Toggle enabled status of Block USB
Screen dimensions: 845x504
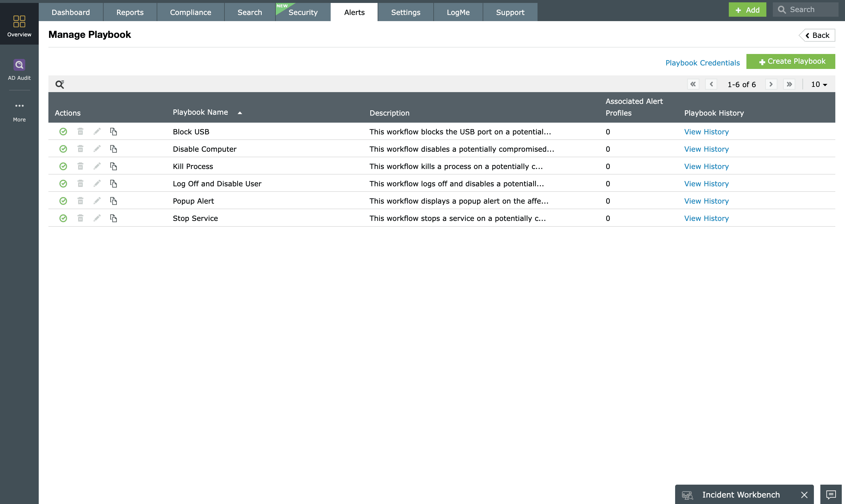pyautogui.click(x=63, y=131)
